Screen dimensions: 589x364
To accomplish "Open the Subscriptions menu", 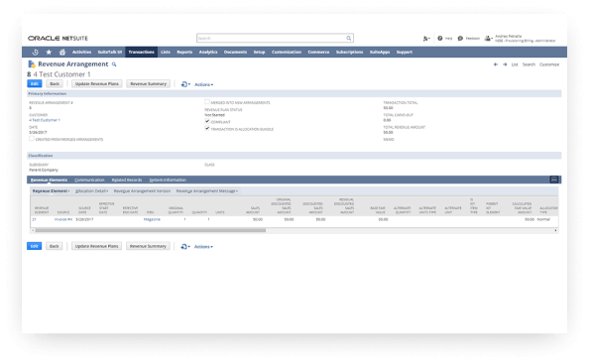I will [349, 53].
